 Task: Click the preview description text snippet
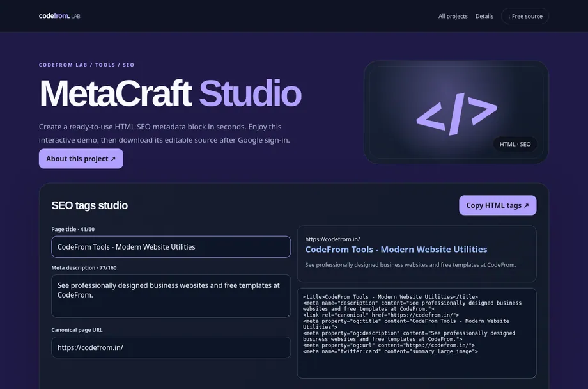(410, 265)
